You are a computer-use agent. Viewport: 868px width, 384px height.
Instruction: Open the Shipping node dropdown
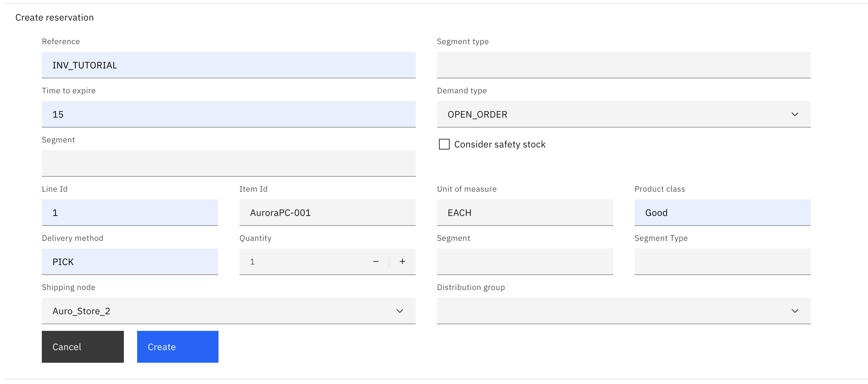pos(228,311)
